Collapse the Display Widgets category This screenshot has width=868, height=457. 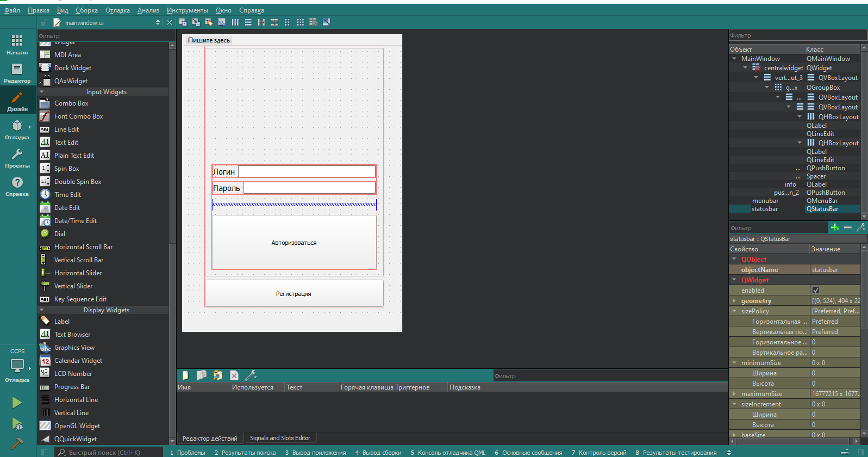click(x=42, y=310)
